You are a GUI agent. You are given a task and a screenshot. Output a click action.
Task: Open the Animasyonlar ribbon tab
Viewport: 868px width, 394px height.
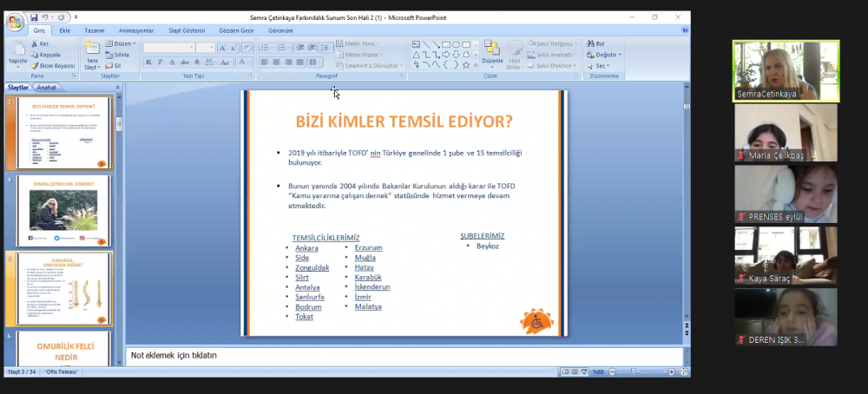(136, 30)
